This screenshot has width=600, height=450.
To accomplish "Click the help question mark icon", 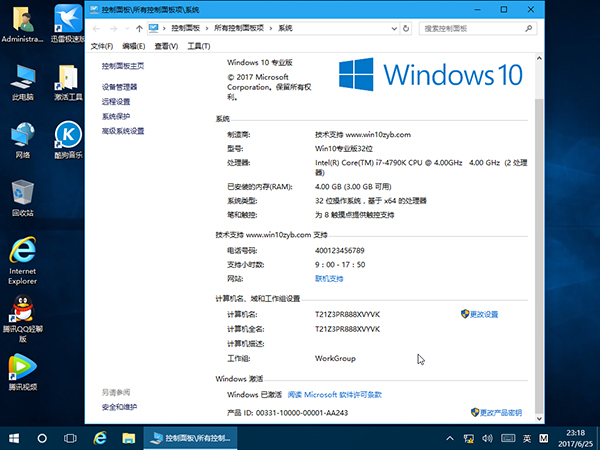I will pos(537,46).
